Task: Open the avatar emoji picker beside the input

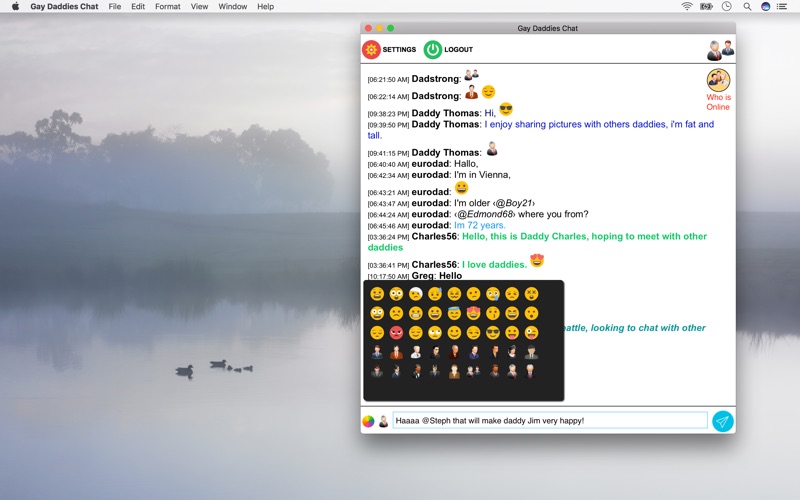Action: [383, 421]
